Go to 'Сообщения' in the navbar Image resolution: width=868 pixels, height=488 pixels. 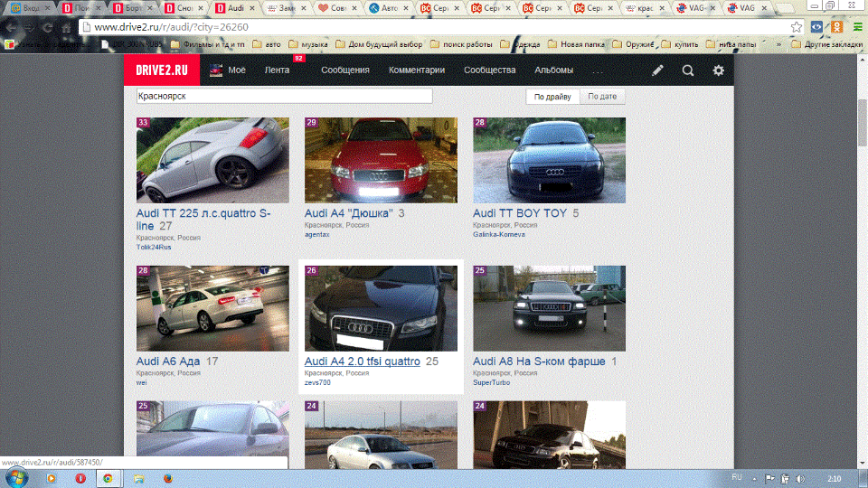tap(344, 70)
